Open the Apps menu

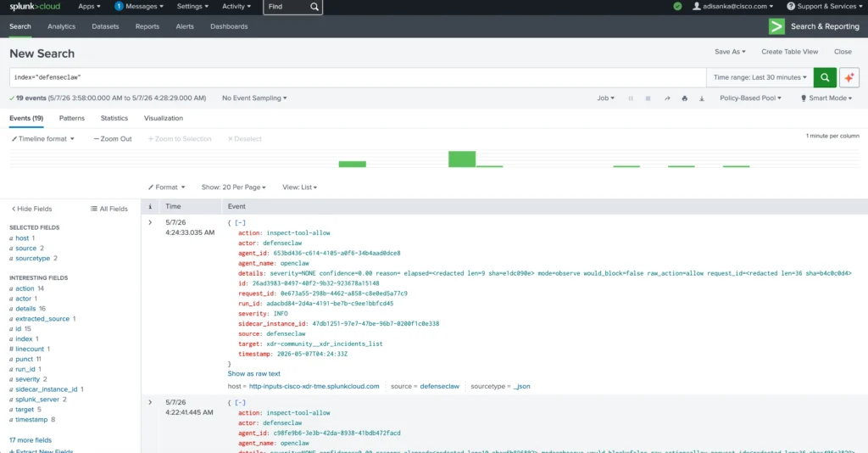89,7
